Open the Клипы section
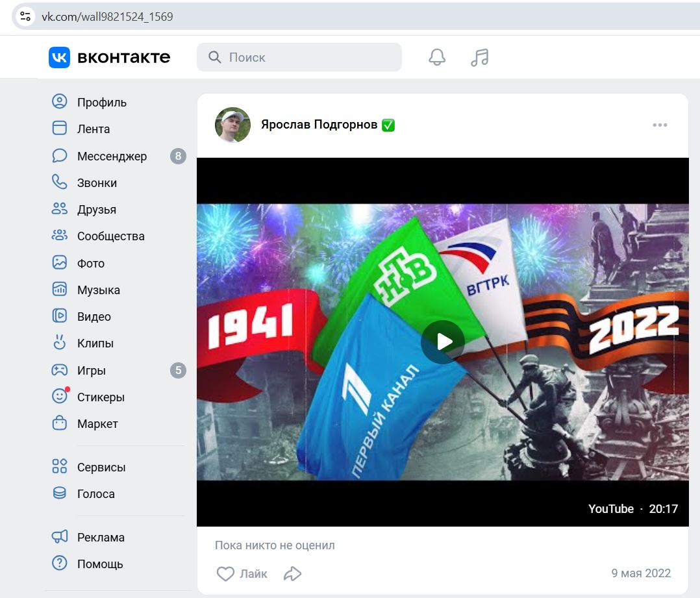700x598 pixels. point(95,343)
